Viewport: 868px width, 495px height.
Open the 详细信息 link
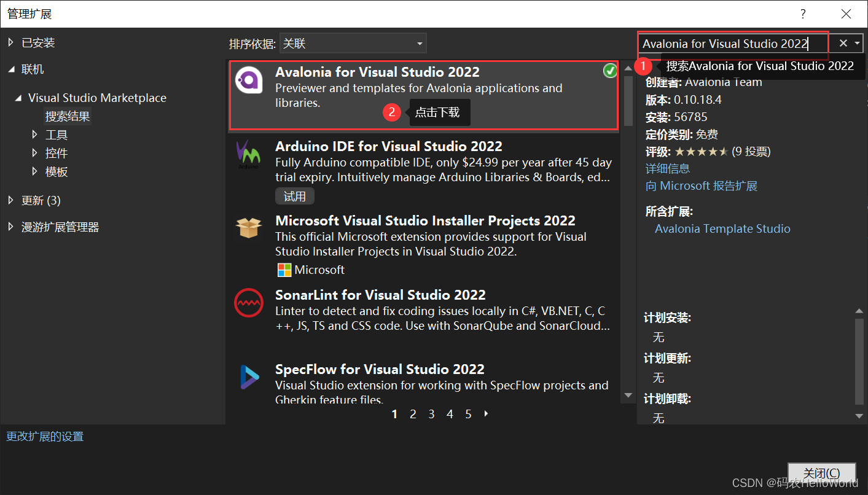pyautogui.click(x=667, y=168)
